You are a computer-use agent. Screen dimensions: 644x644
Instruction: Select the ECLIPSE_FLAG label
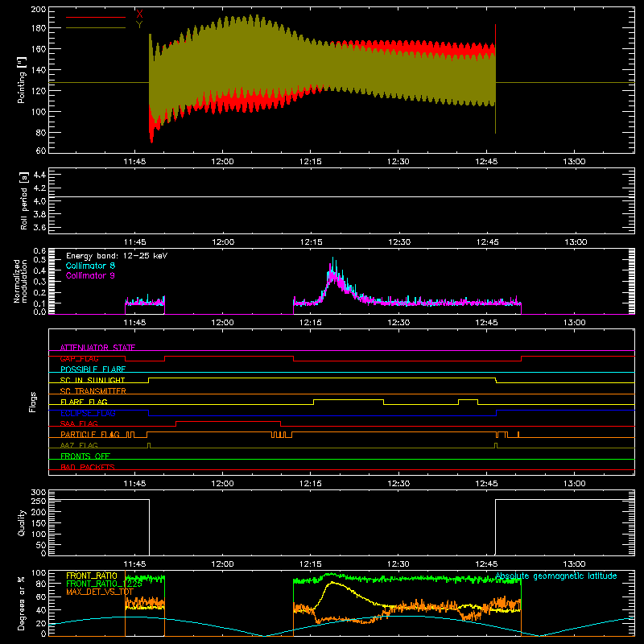pyautogui.click(x=88, y=413)
